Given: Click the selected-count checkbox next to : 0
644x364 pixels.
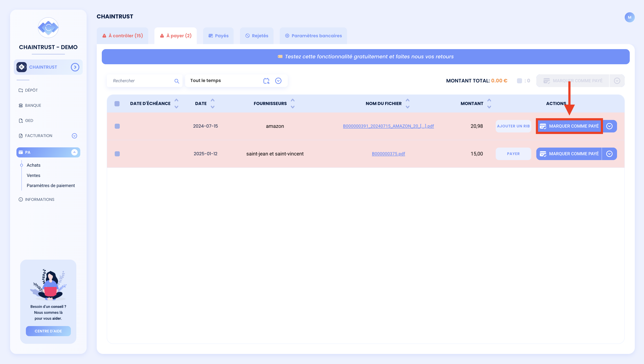Looking at the screenshot, I should point(519,81).
